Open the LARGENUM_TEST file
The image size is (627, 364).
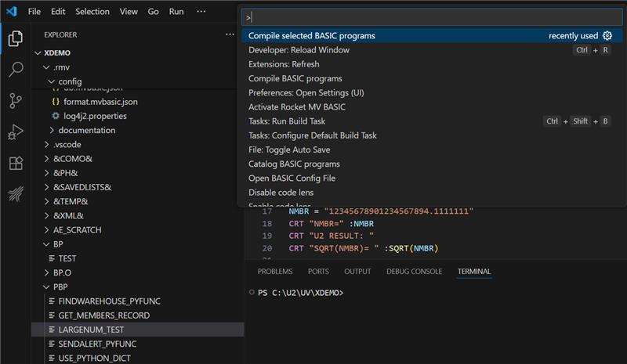(x=91, y=330)
